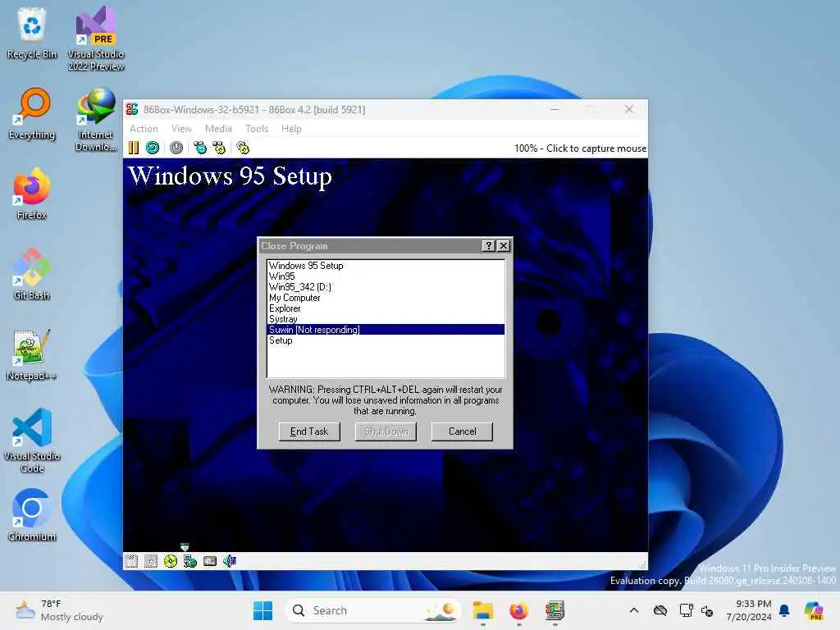Screen dimensions: 840x630
Task: Click 86Box icon in the taskbar
Action: pos(555,610)
